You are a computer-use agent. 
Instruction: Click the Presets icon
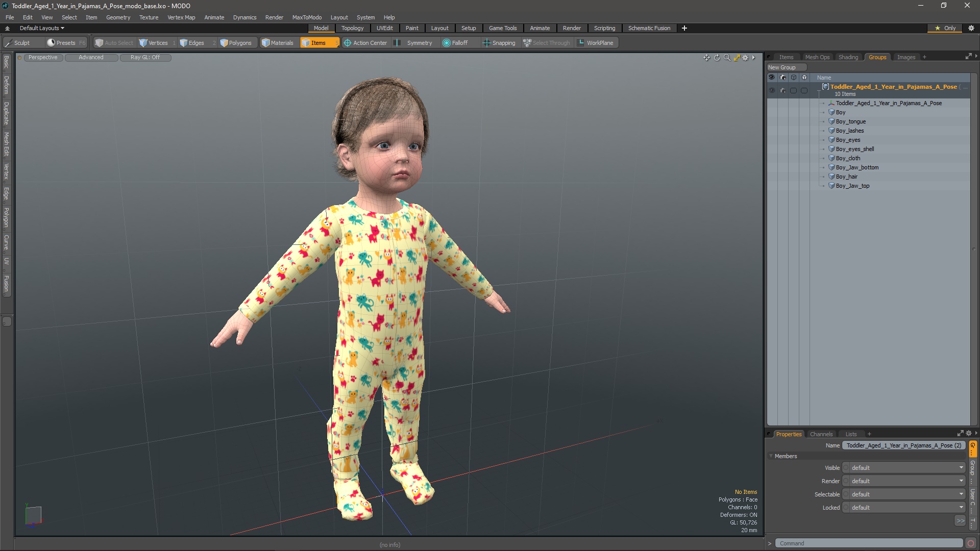(51, 43)
